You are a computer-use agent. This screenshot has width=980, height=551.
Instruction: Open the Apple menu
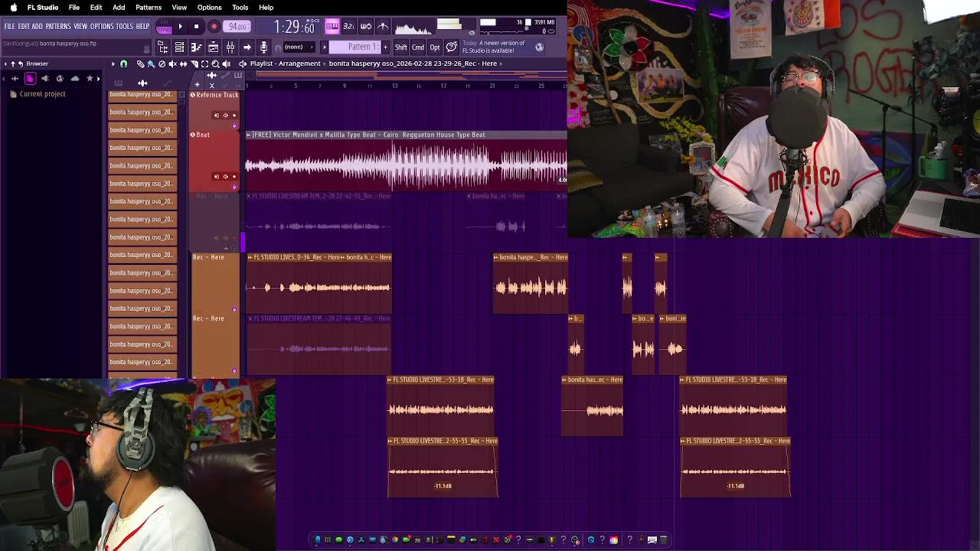(13, 8)
